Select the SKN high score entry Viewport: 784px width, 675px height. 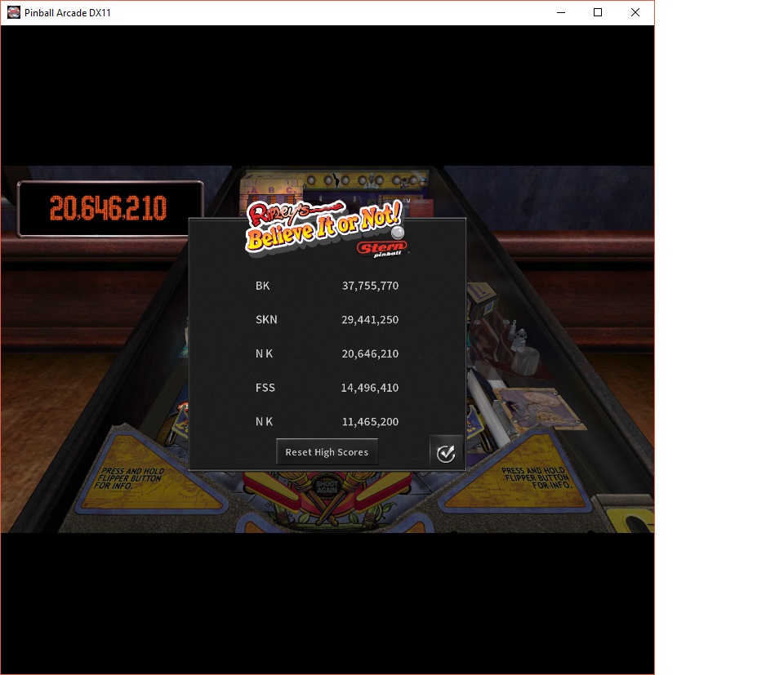pos(266,320)
